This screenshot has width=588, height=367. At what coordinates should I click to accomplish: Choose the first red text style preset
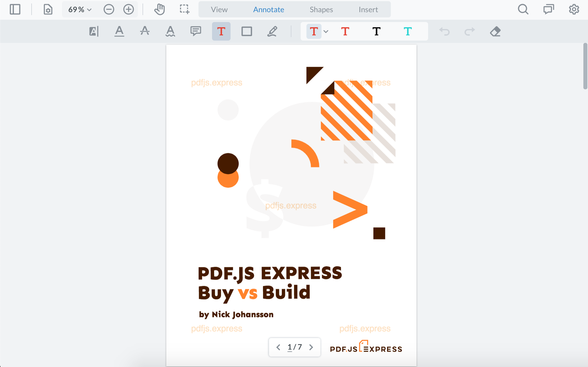click(x=314, y=31)
